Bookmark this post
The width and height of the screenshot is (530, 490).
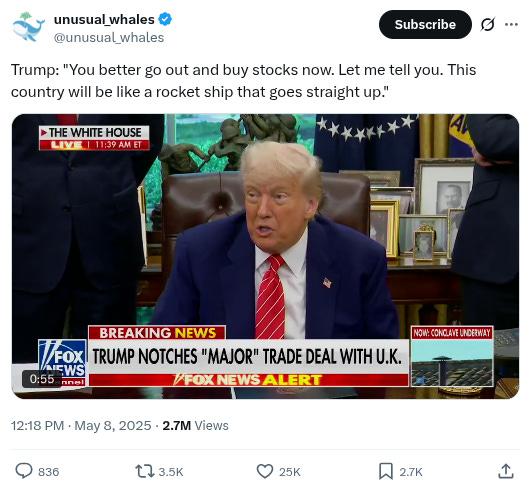click(386, 471)
